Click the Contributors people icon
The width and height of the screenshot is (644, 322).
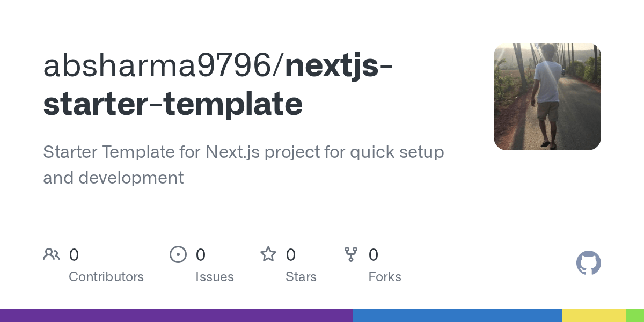tap(52, 254)
